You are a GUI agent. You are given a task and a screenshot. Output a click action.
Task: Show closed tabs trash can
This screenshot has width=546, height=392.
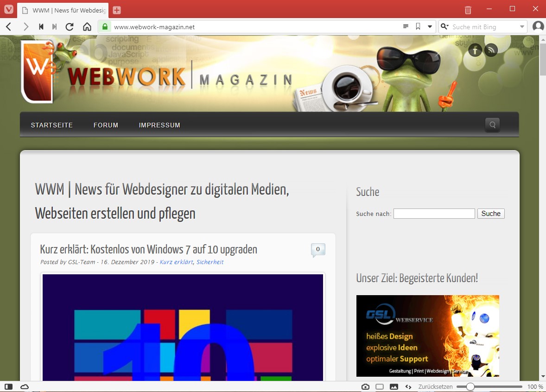coord(468,10)
